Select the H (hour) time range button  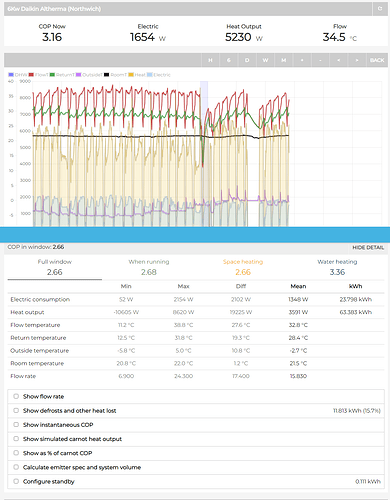click(210, 60)
